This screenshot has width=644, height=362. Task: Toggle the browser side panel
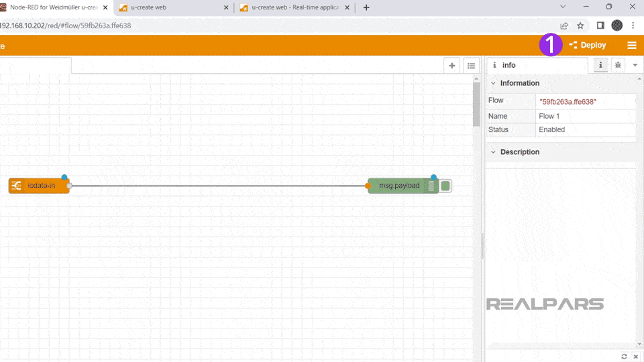coord(600,25)
